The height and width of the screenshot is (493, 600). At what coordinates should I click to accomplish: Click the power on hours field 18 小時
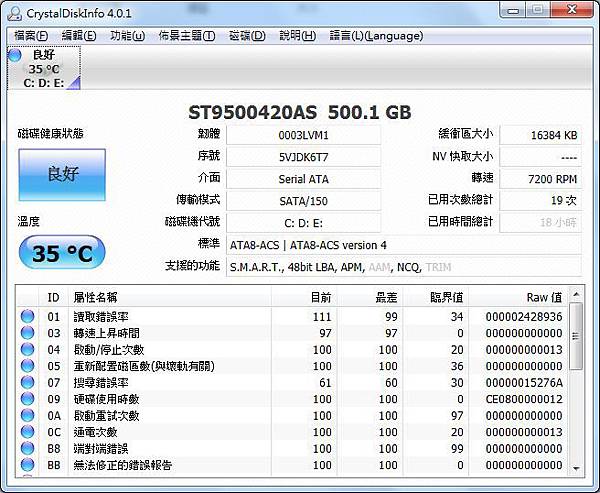pos(541,223)
